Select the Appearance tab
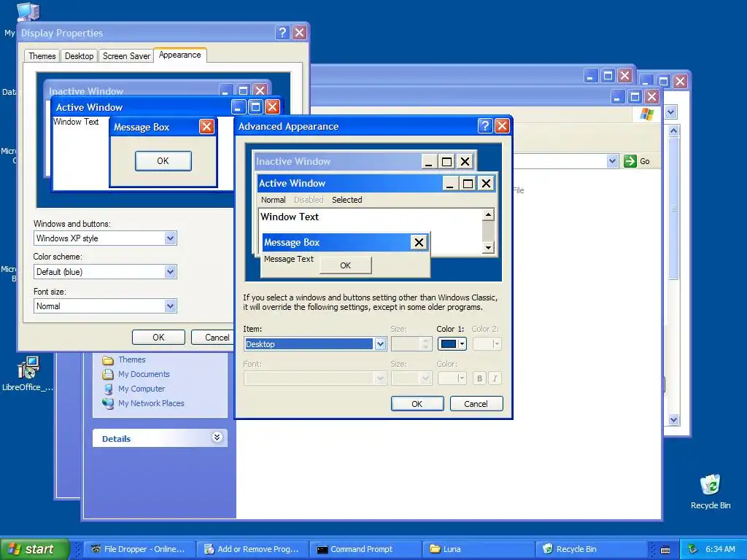Viewport: 747px width, 560px height. tap(180, 55)
